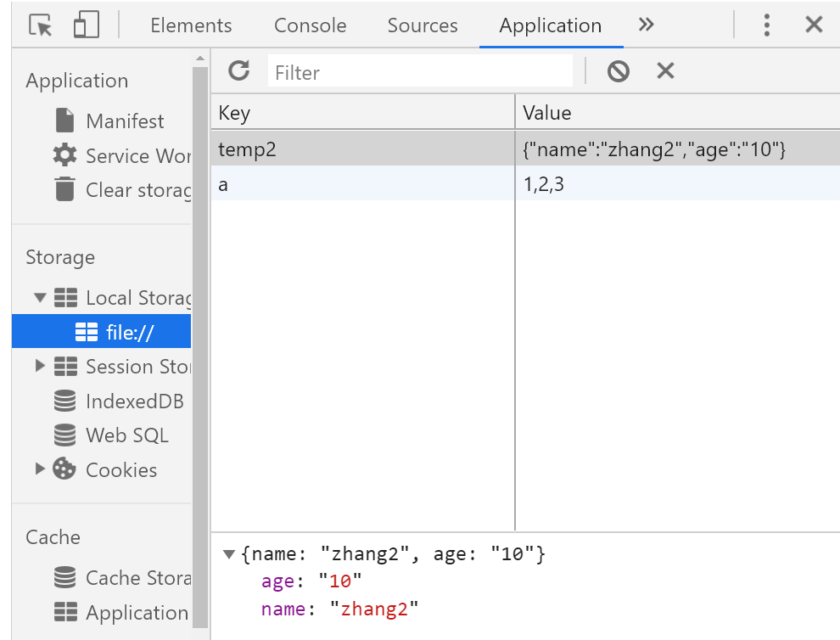Screen dimensions: 840x640
Task: Click the Filter input field
Action: 420,72
